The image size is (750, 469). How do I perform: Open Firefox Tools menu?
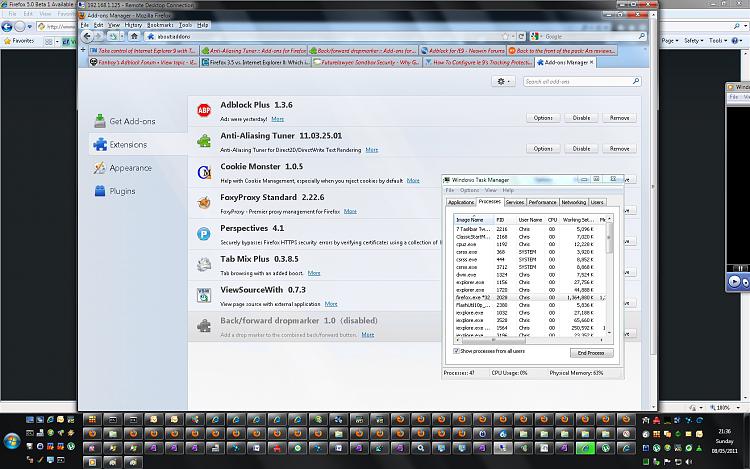point(185,25)
